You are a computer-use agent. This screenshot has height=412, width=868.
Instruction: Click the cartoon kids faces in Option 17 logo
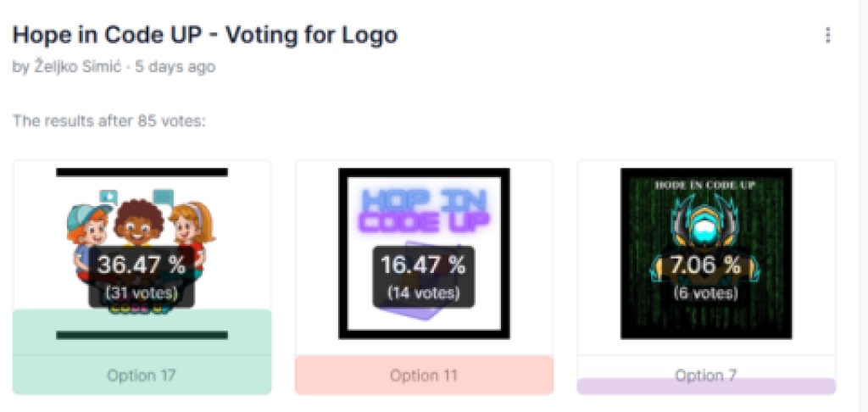141,222
